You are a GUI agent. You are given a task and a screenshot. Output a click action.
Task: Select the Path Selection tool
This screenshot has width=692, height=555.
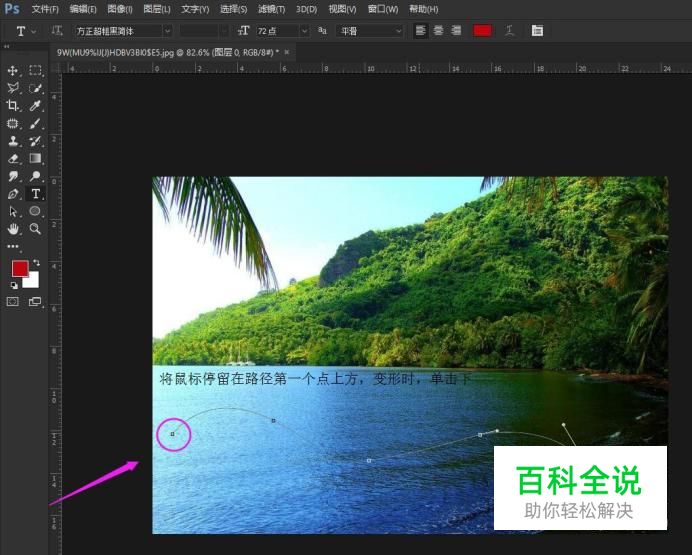pyautogui.click(x=12, y=211)
